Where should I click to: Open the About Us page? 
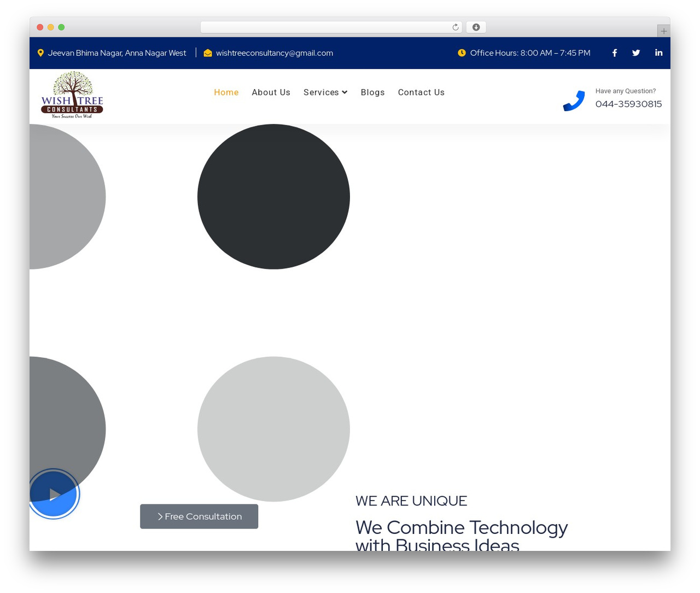click(x=271, y=92)
